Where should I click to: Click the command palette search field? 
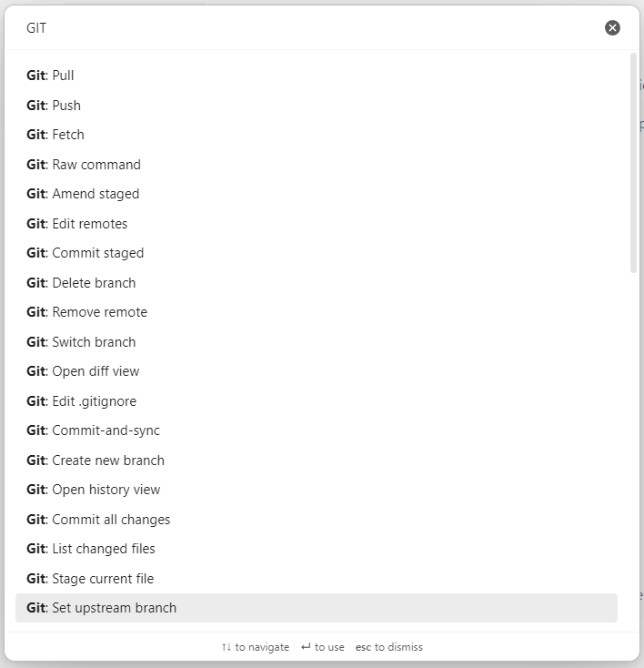coord(309,28)
